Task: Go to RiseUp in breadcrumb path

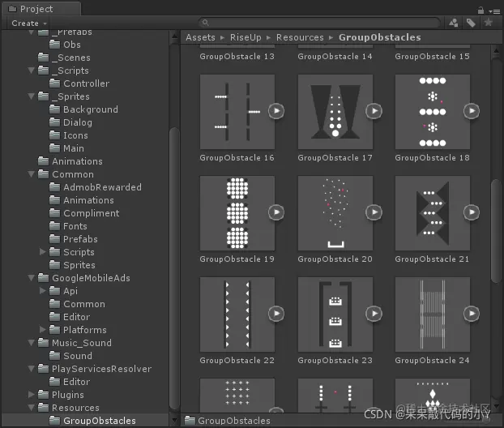Action: tap(246, 37)
